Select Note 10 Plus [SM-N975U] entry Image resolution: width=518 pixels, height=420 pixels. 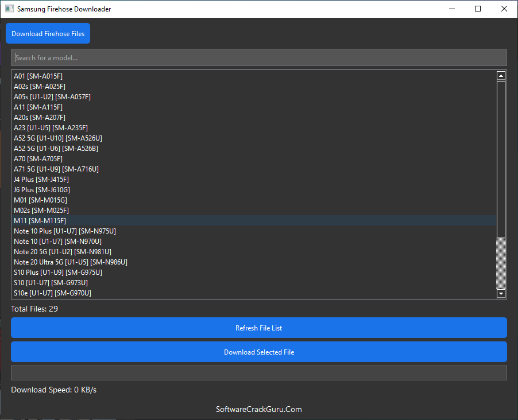point(64,231)
